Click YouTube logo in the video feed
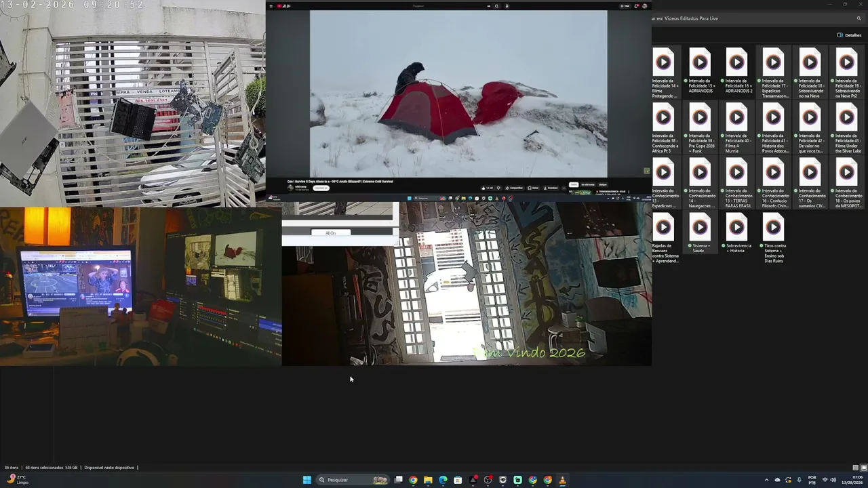868x488 pixels. pyautogui.click(x=283, y=6)
